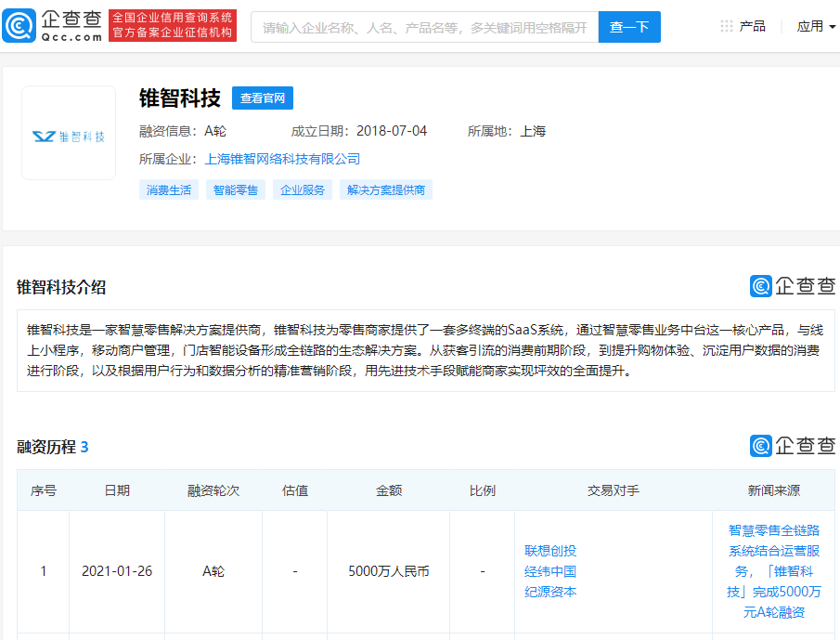Open the 智慧零售全链路 news source link
This screenshot has width=840, height=640.
[773, 571]
